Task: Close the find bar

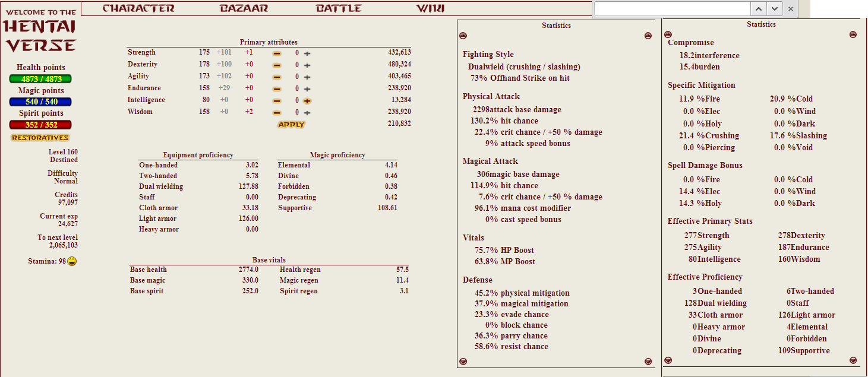Action: click(790, 9)
